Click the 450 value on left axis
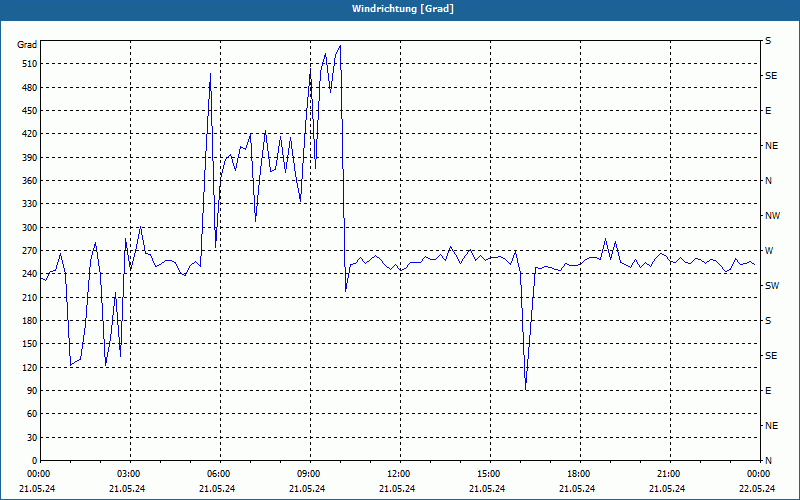This screenshot has height=500, width=800. 29,111
